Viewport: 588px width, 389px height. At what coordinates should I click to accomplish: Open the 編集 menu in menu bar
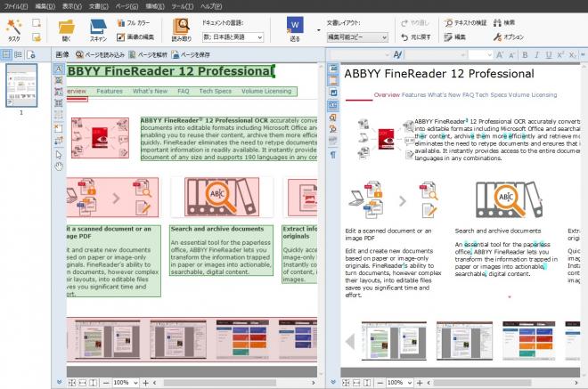point(45,6)
